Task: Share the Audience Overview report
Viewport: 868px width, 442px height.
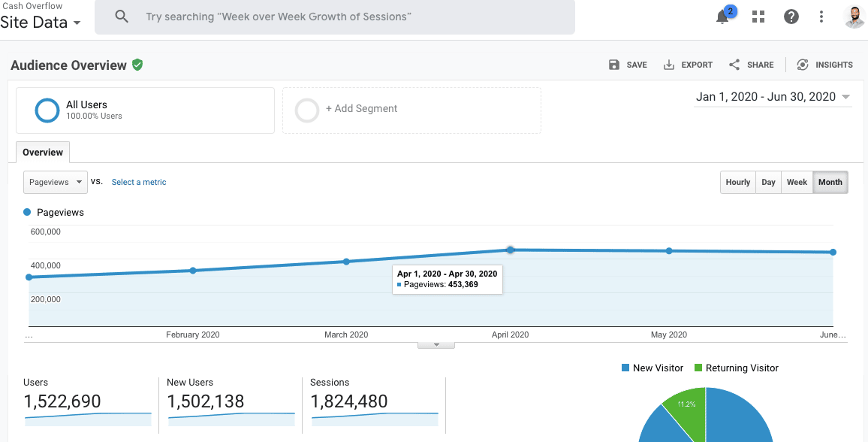Action: point(751,65)
